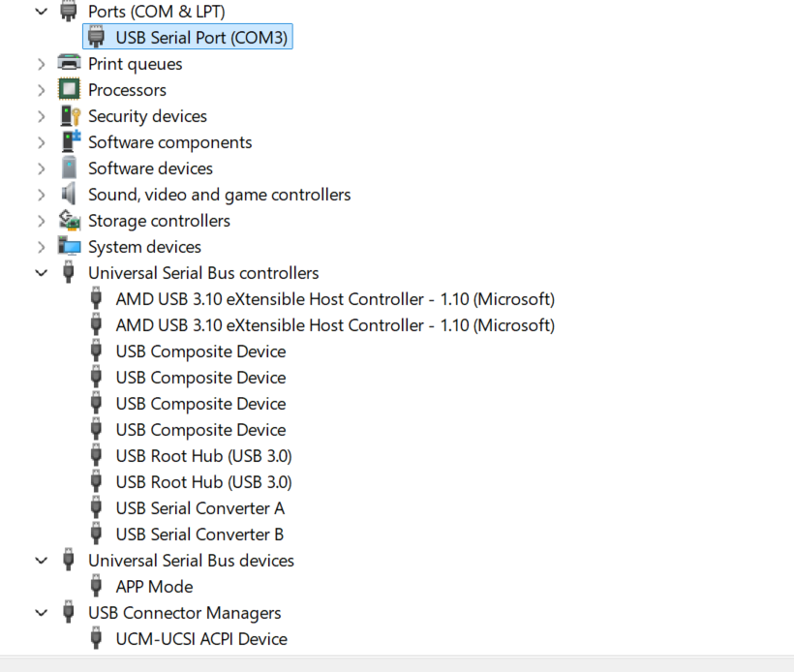Screen dimensions: 794x672
Task: Expand the Print queues category
Action: click(x=41, y=64)
